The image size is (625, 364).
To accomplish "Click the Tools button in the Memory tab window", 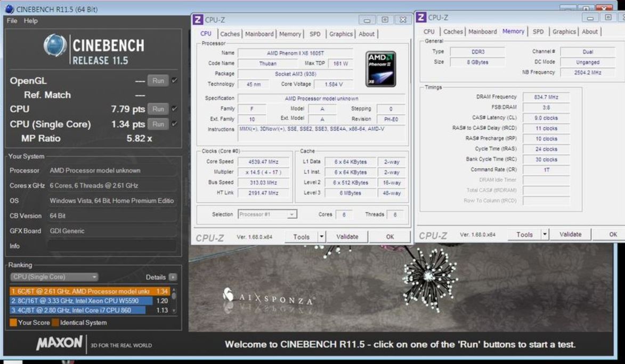I will [524, 234].
